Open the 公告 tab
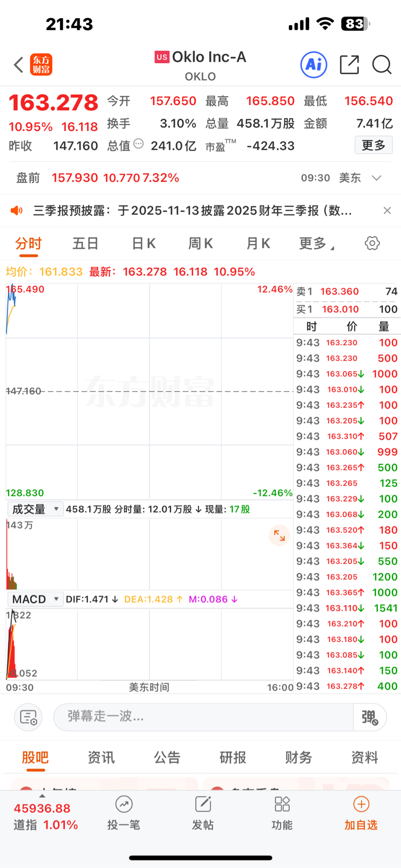401x868 pixels. pyautogui.click(x=167, y=758)
